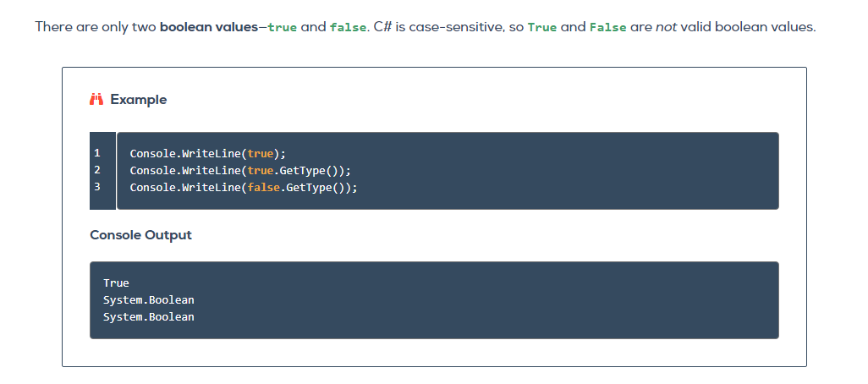This screenshot has width=868, height=384.
Task: Select line number 3 in code gutter
Action: click(x=97, y=187)
